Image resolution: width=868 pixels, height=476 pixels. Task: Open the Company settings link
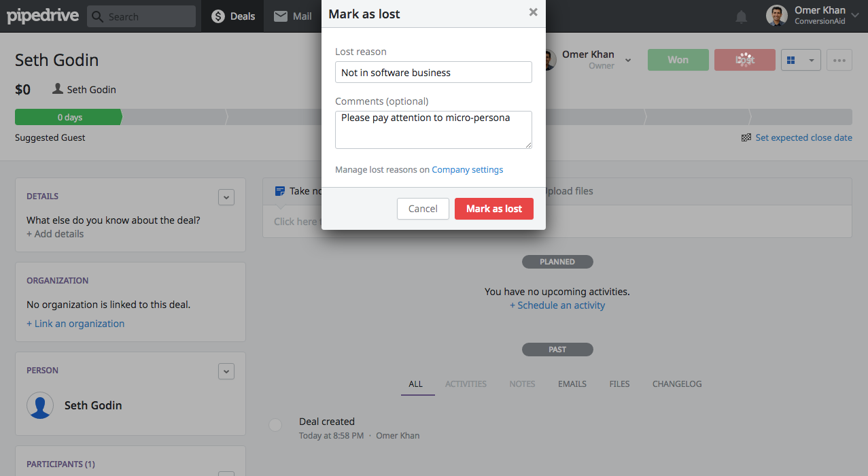pos(467,170)
